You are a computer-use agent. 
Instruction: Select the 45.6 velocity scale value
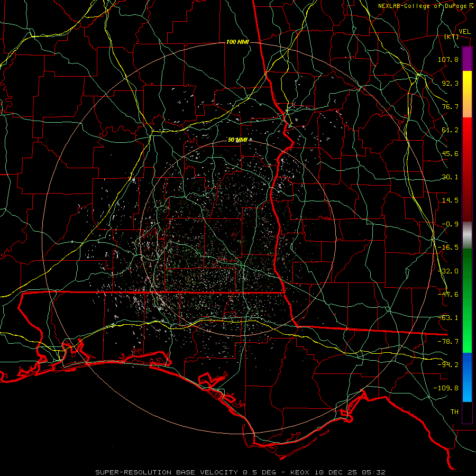pyautogui.click(x=450, y=153)
